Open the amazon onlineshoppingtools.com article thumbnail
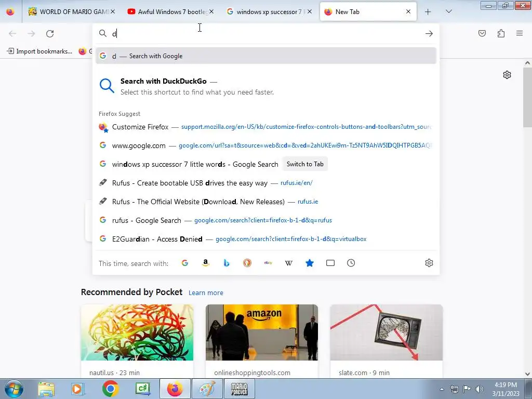Screen dimensions: 532x399 click(262, 332)
